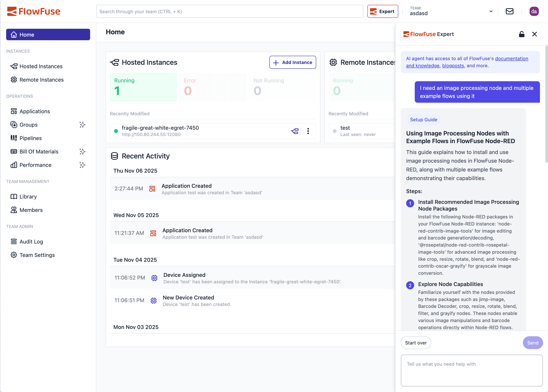The image size is (548, 392).
Task: Open the Hosted Instances sidebar section
Action: pos(41,66)
